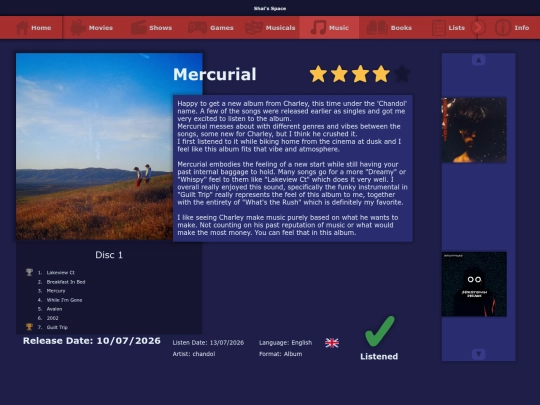
Task: Click the first gold rating star
Action: [x=318, y=74]
